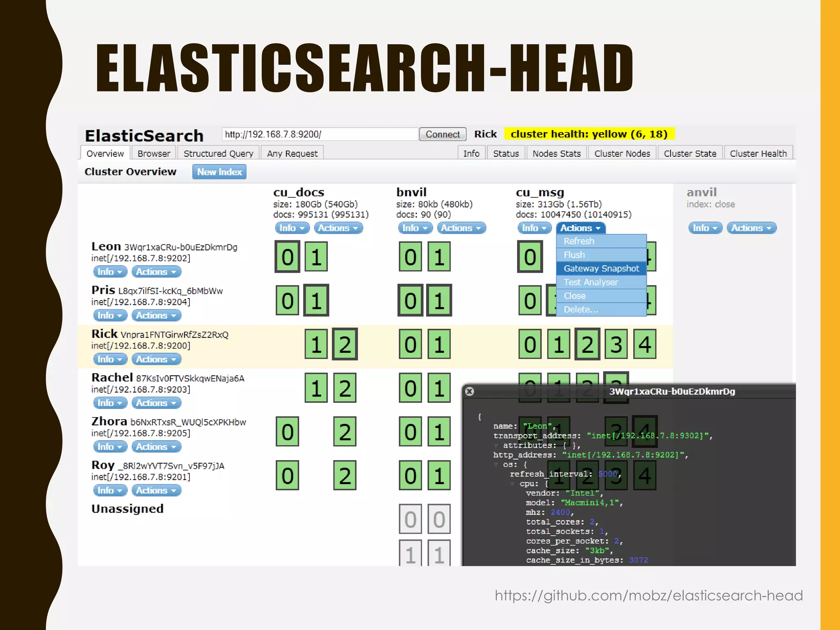This screenshot has height=630, width=840.
Task: Choose Close in cu_msg Actions menu
Action: pos(601,296)
